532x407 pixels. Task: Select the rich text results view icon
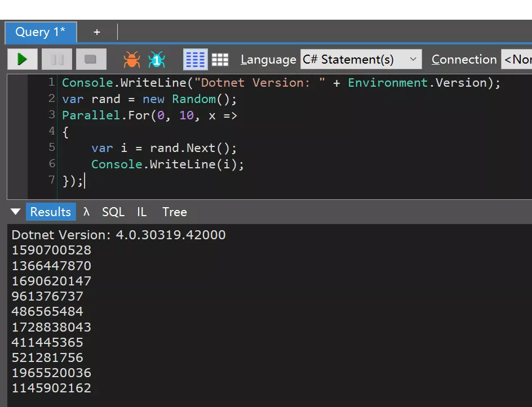click(x=196, y=59)
